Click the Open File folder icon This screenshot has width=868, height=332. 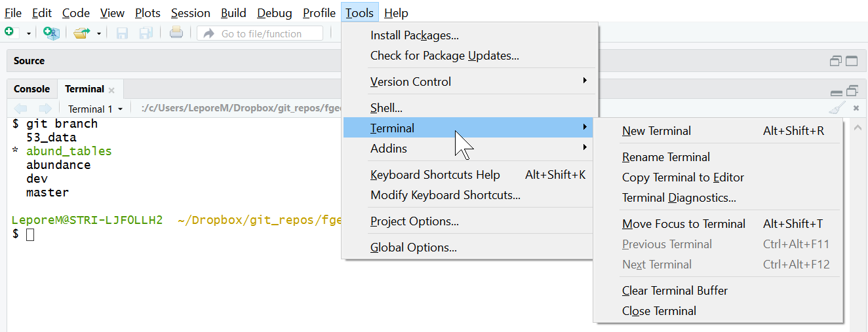click(x=81, y=33)
